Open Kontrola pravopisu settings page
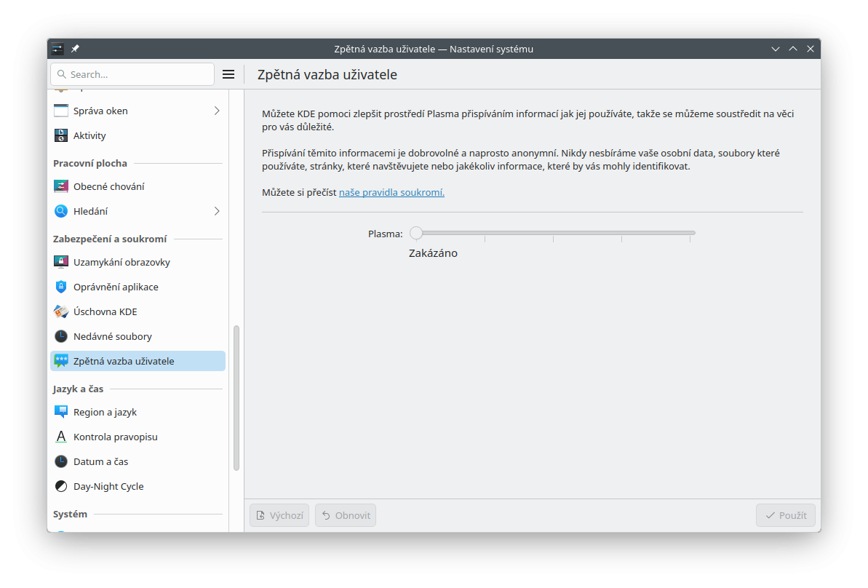Screen dimensions: 868x588 [115, 437]
